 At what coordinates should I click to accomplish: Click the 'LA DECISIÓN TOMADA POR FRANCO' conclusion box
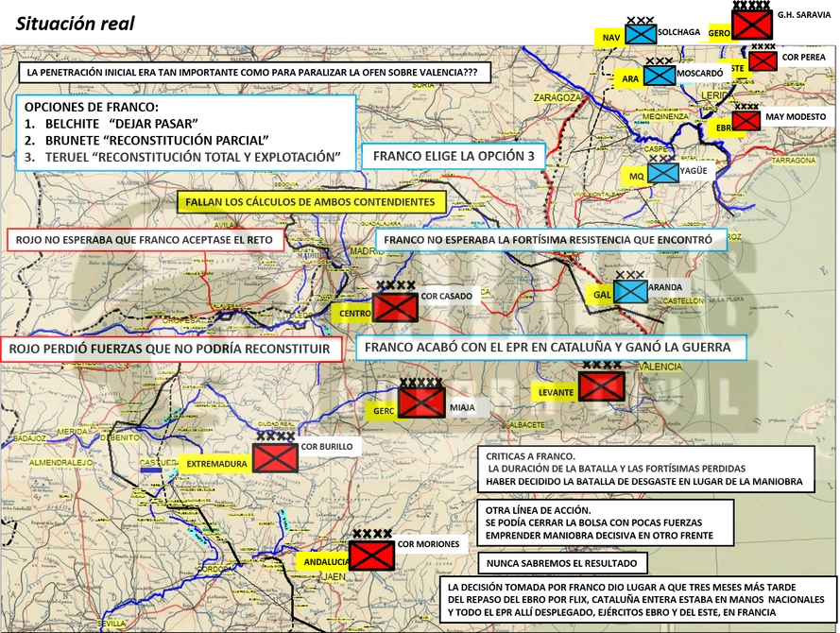638,599
